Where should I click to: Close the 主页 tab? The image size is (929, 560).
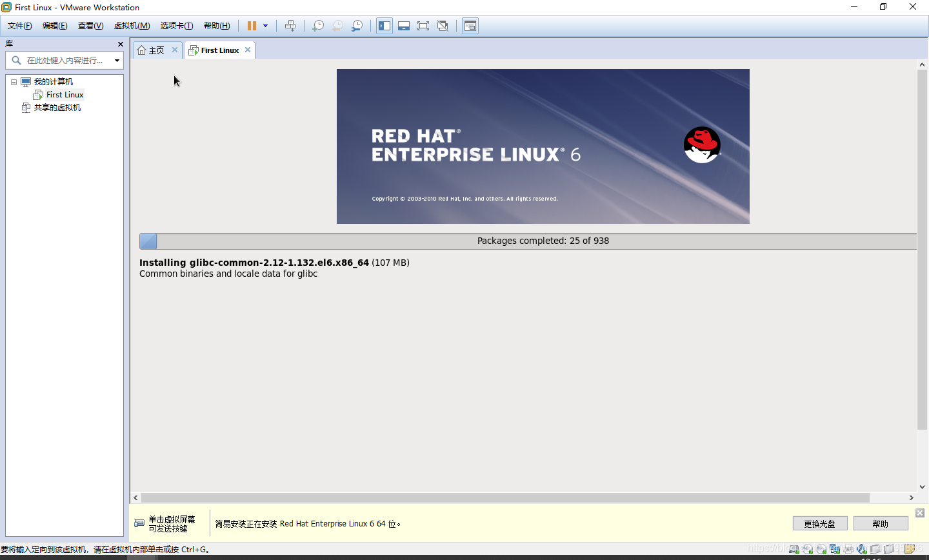(175, 50)
